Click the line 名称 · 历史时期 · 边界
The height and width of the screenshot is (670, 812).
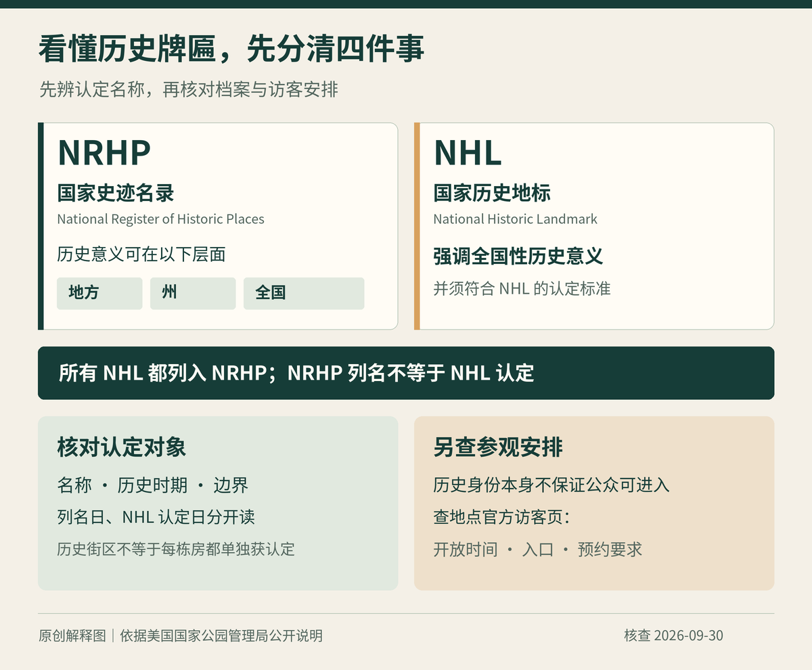tap(153, 485)
